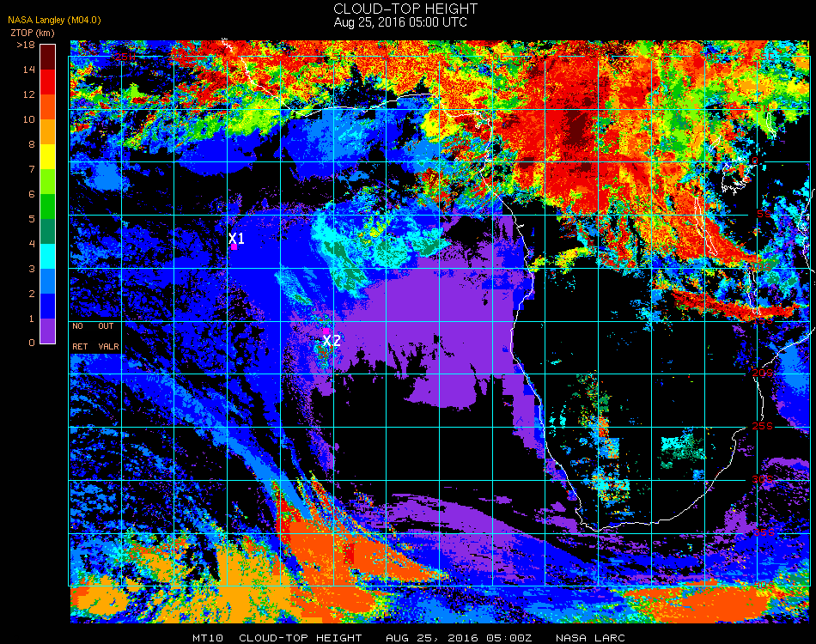The width and height of the screenshot is (816, 644).
Task: Click the "4" legend value
Action: (x=32, y=244)
